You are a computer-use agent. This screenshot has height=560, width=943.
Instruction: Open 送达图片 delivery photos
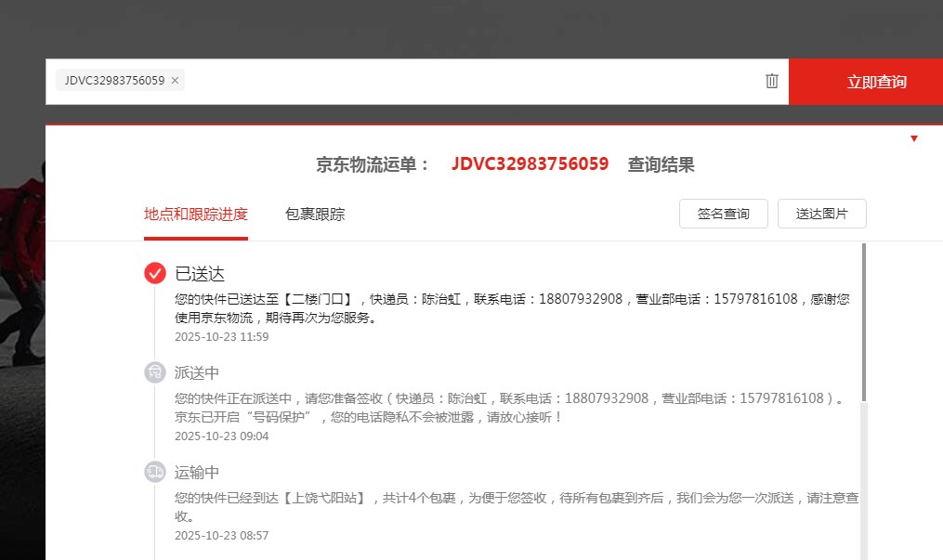click(x=821, y=214)
